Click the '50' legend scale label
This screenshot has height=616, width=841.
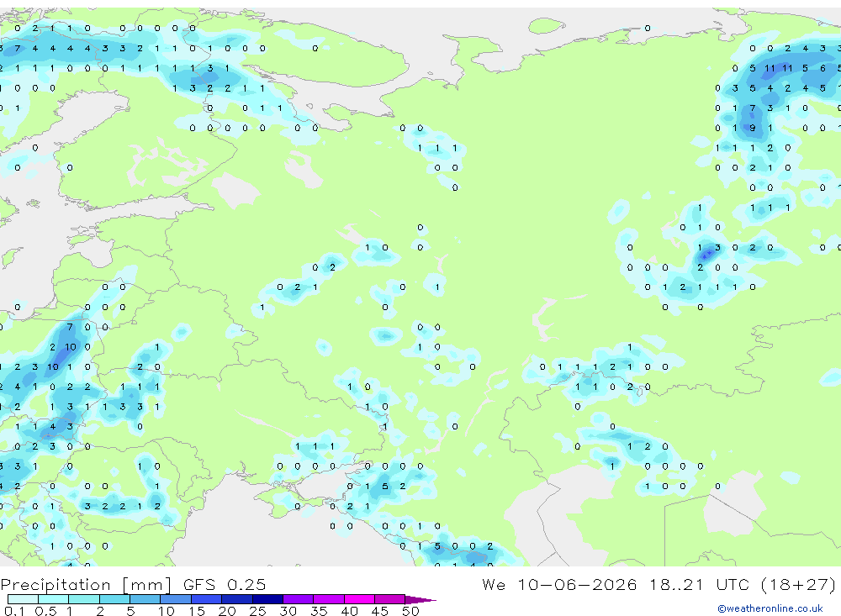click(x=410, y=611)
